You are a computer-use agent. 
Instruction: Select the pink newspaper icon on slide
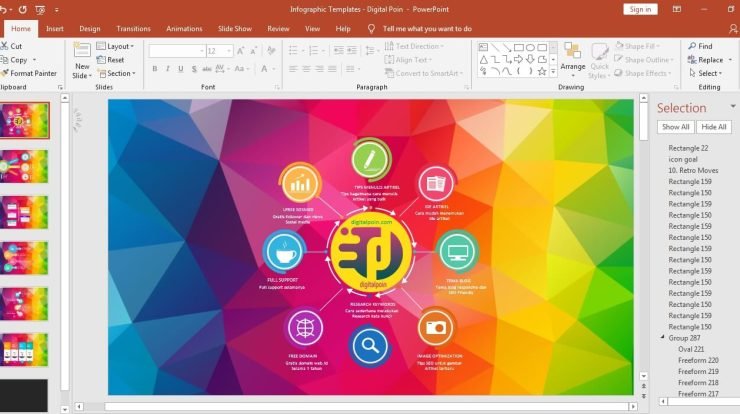pyautogui.click(x=436, y=183)
